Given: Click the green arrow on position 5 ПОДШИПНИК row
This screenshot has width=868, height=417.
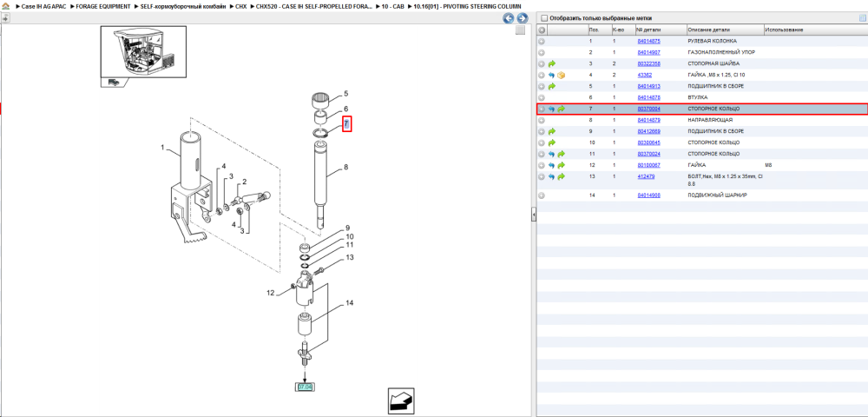Looking at the screenshot, I should [x=551, y=86].
